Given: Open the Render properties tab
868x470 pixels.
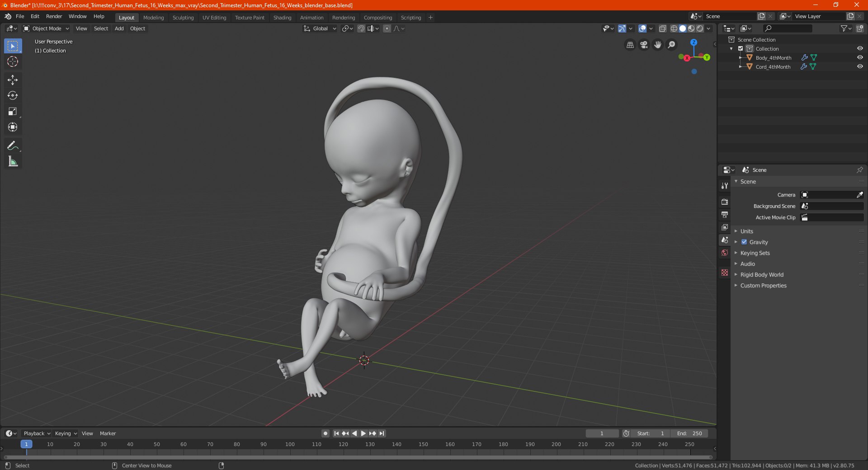Looking at the screenshot, I should point(725,202).
